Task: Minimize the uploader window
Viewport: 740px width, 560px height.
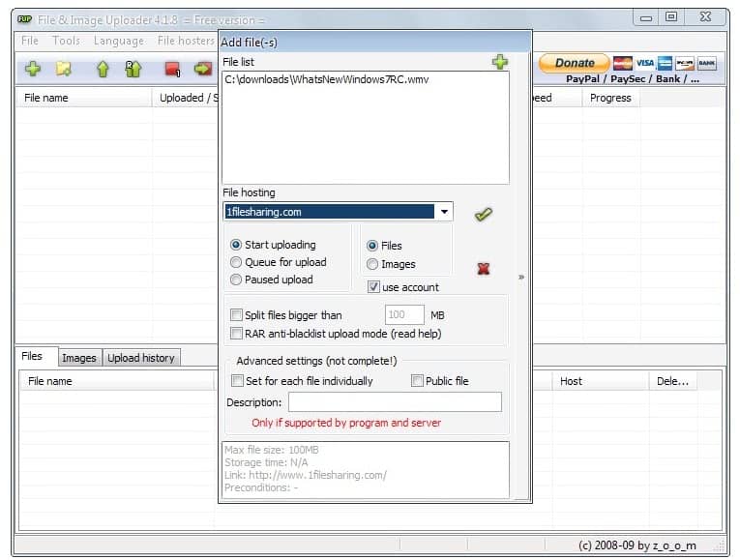Action: pyautogui.click(x=646, y=17)
